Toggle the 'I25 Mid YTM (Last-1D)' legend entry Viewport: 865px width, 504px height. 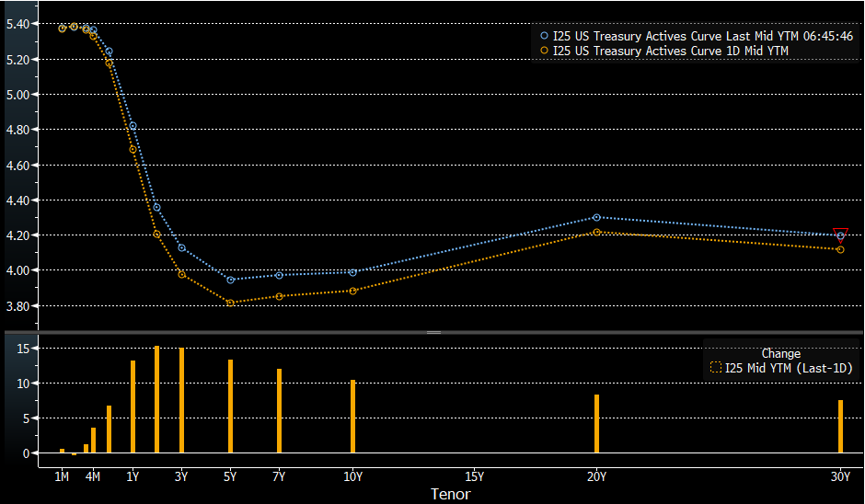coord(788,368)
